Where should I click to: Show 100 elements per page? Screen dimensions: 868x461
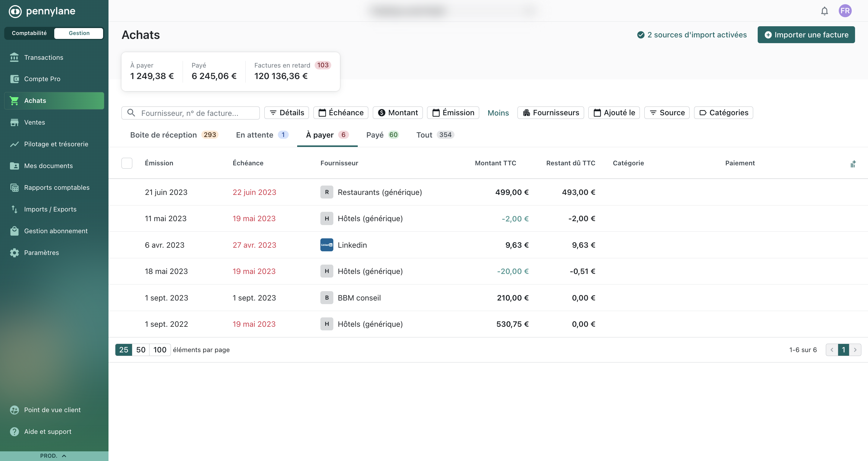pos(160,350)
